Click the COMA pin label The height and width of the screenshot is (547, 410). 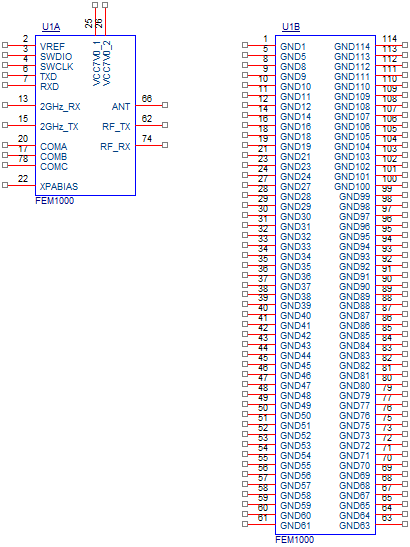54,147
